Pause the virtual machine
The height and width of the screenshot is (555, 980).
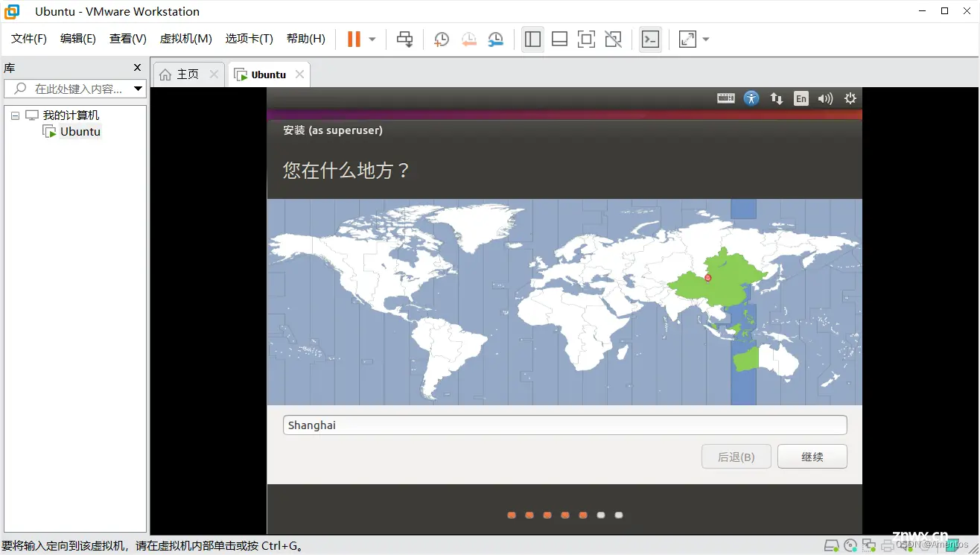point(354,39)
